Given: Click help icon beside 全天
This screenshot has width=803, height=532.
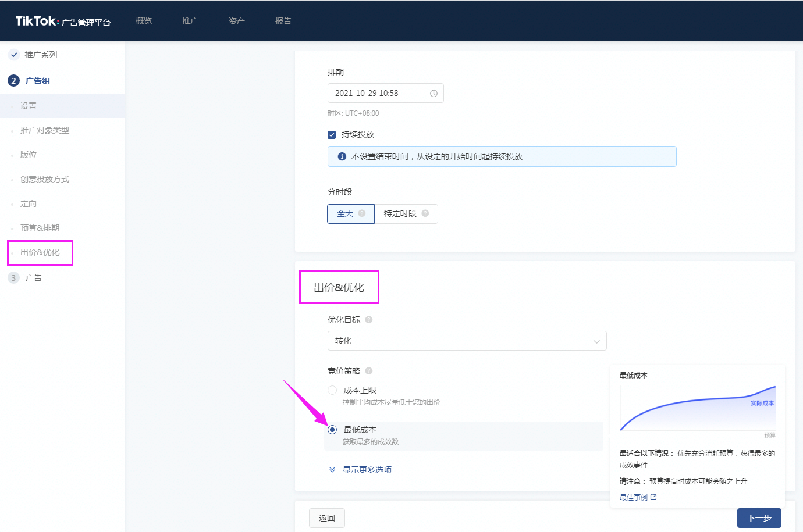Looking at the screenshot, I should click(362, 213).
